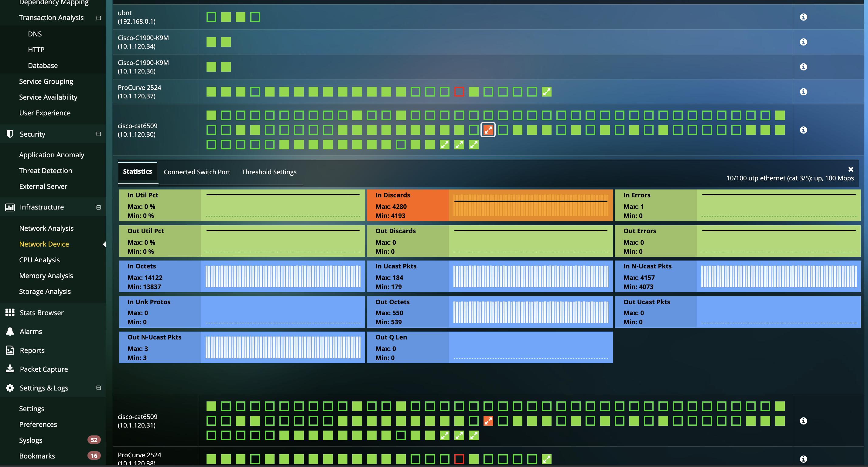Viewport: 868px width, 467px height.
Task: Click the In N-Ucast Pkts chart
Action: [x=779, y=276]
